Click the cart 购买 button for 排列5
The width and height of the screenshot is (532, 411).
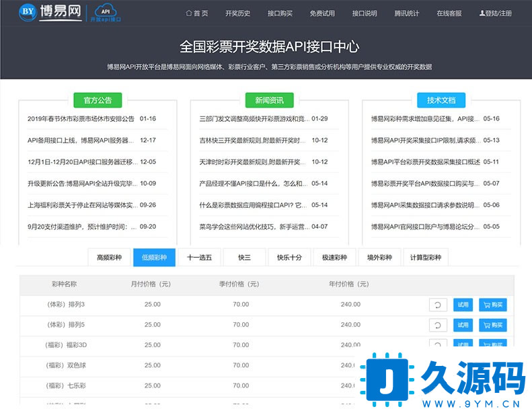point(493,326)
